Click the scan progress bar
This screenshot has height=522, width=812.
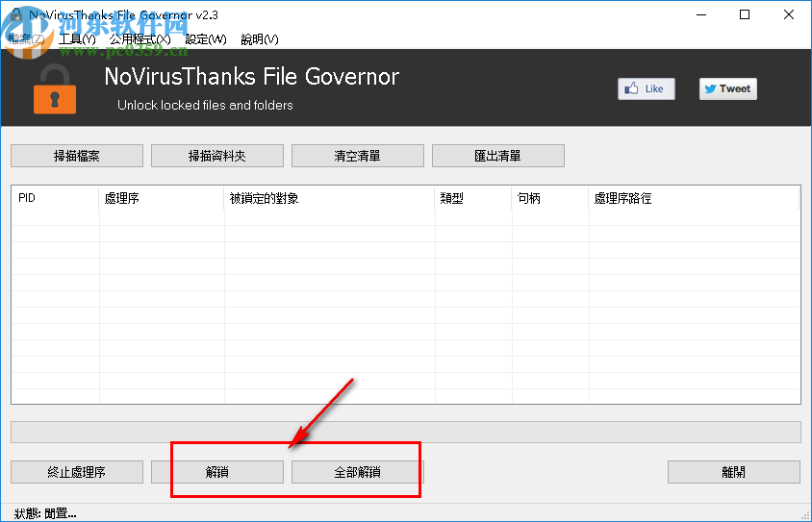coord(405,432)
